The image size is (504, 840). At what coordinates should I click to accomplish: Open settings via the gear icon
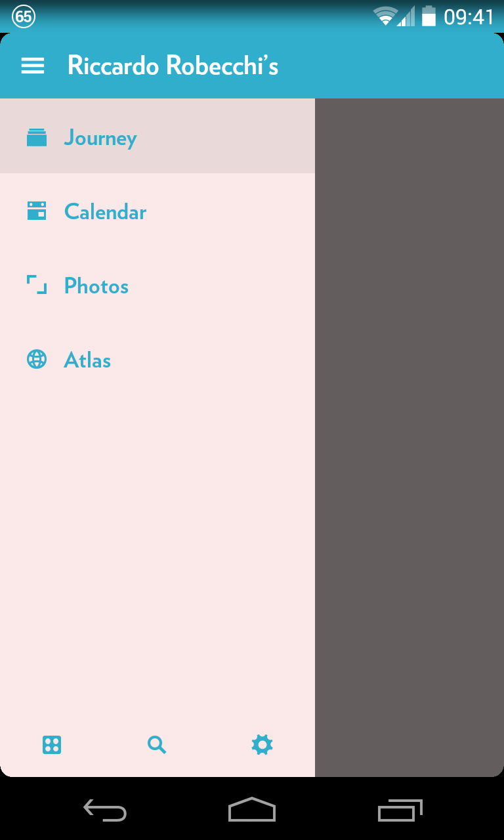(x=262, y=745)
